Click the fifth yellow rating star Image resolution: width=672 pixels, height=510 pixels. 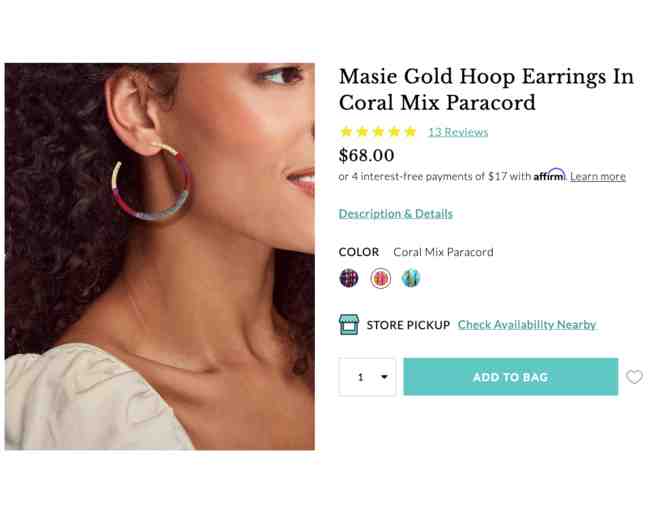410,132
